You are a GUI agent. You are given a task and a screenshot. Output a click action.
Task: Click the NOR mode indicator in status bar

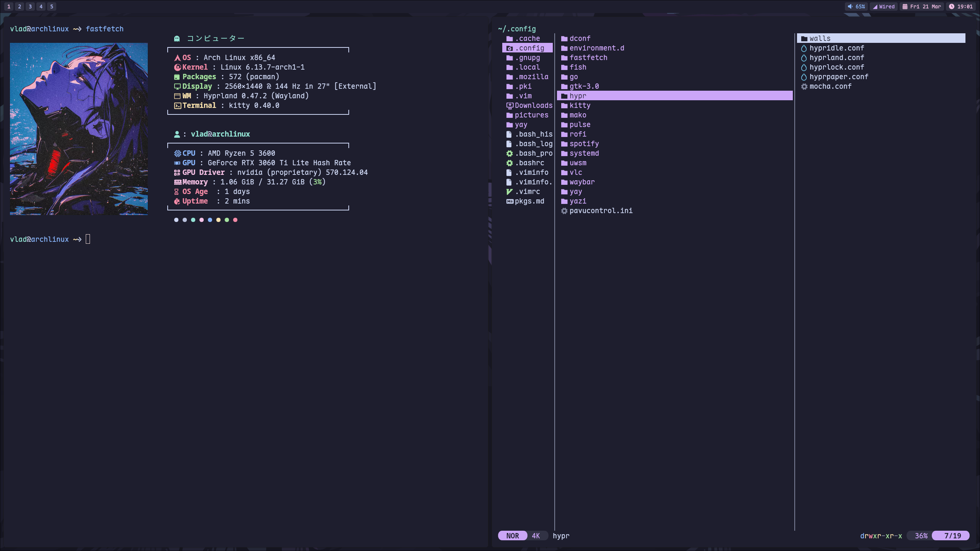click(x=512, y=536)
